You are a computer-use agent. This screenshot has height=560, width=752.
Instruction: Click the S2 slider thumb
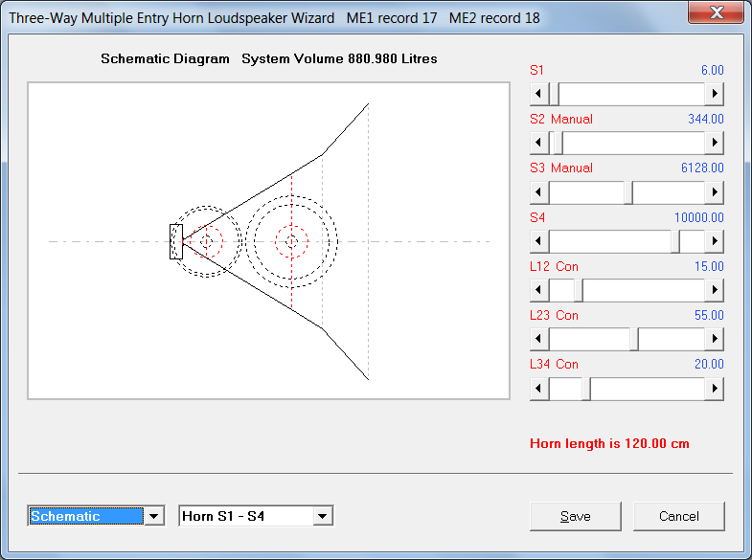(558, 143)
